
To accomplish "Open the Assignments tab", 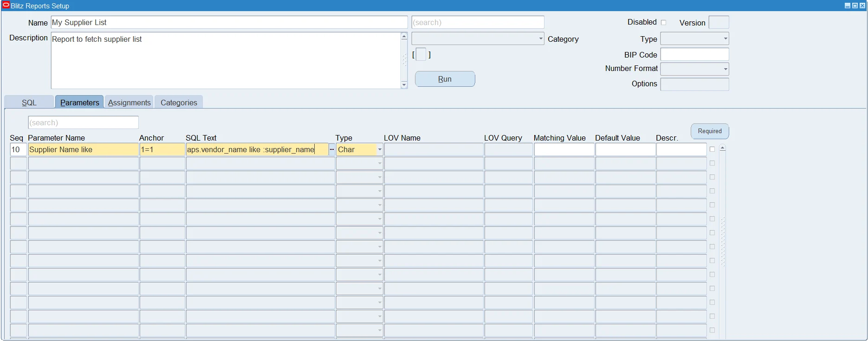I will coord(130,103).
